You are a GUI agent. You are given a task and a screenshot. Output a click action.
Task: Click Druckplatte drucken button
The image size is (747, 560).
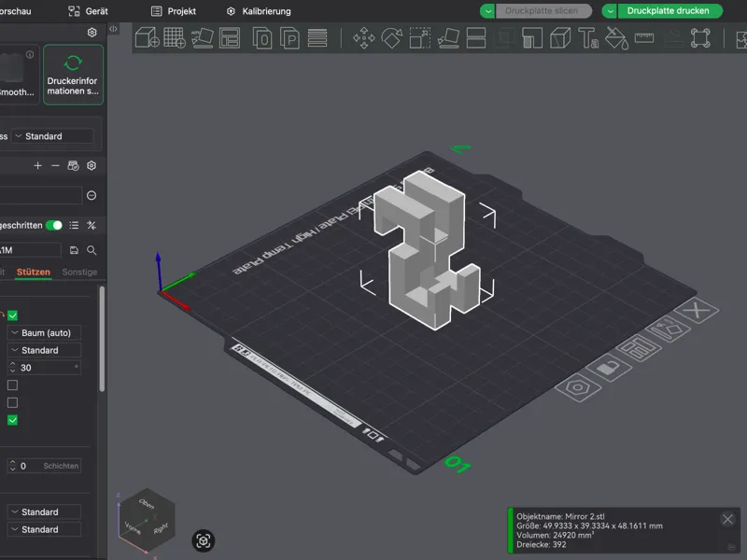(x=669, y=11)
